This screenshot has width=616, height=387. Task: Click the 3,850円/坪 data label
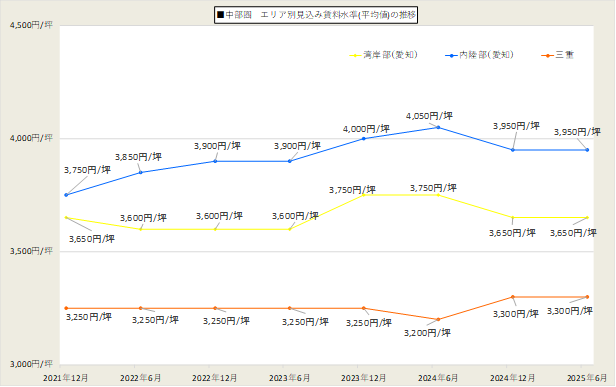pos(138,157)
